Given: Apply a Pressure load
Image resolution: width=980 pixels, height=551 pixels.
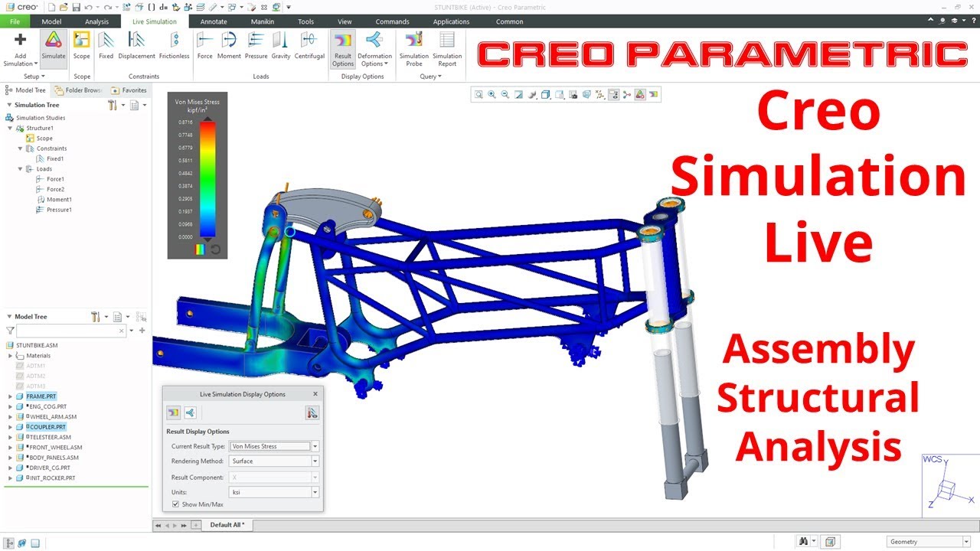Looking at the screenshot, I should (x=256, y=47).
